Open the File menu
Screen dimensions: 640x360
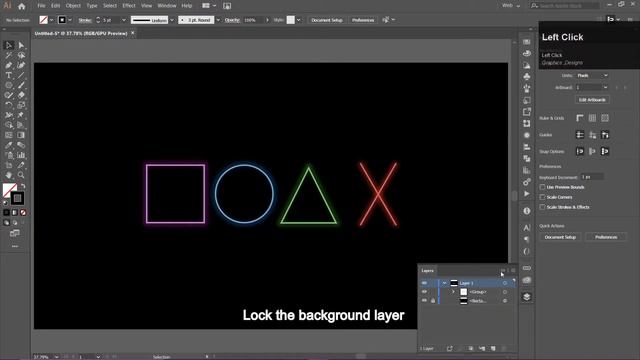41,6
